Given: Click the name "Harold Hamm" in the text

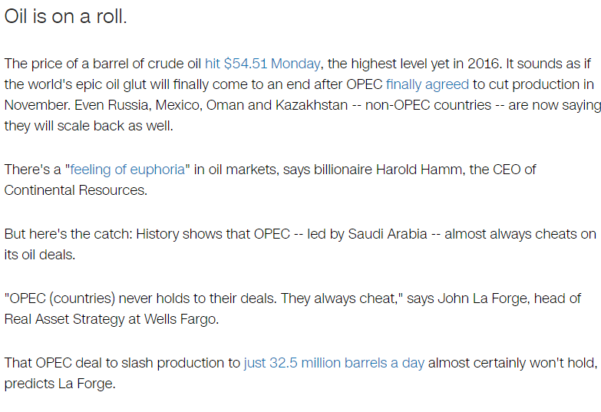Looking at the screenshot, I should pyautogui.click(x=366, y=169).
